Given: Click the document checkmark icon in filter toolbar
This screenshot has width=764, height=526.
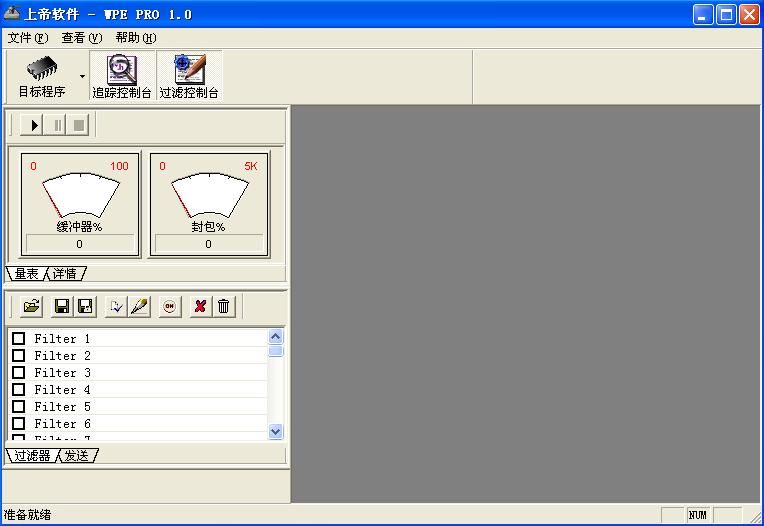Looking at the screenshot, I should click(116, 306).
